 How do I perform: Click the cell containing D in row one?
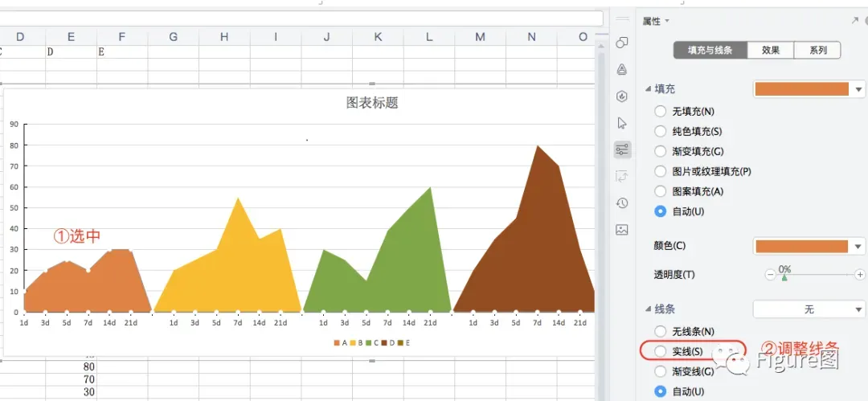pyautogui.click(x=71, y=52)
